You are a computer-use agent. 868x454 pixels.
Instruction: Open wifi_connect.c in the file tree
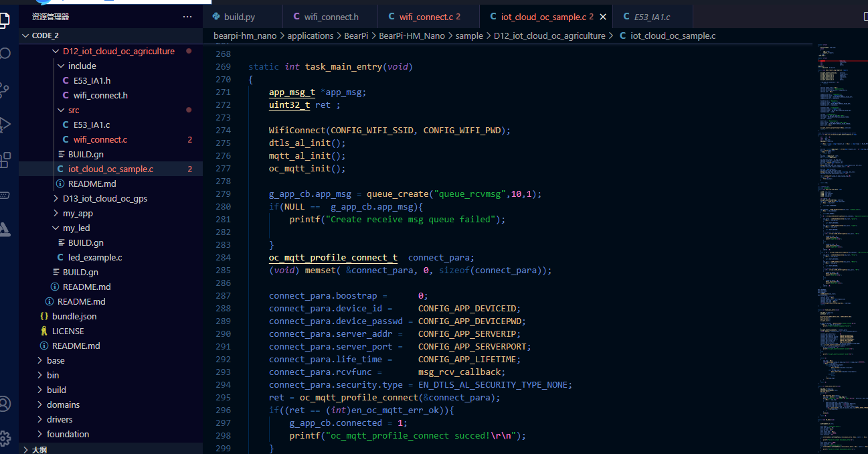110,139
